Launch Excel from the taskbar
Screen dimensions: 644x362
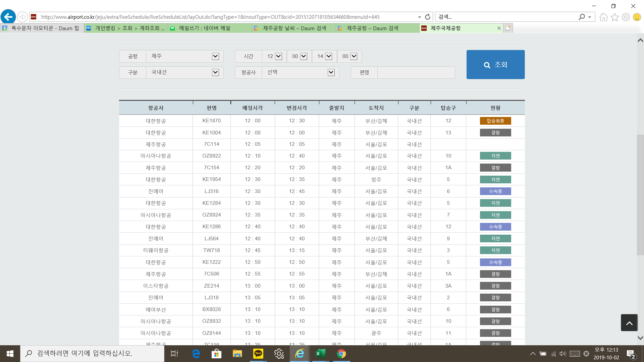tap(320, 354)
